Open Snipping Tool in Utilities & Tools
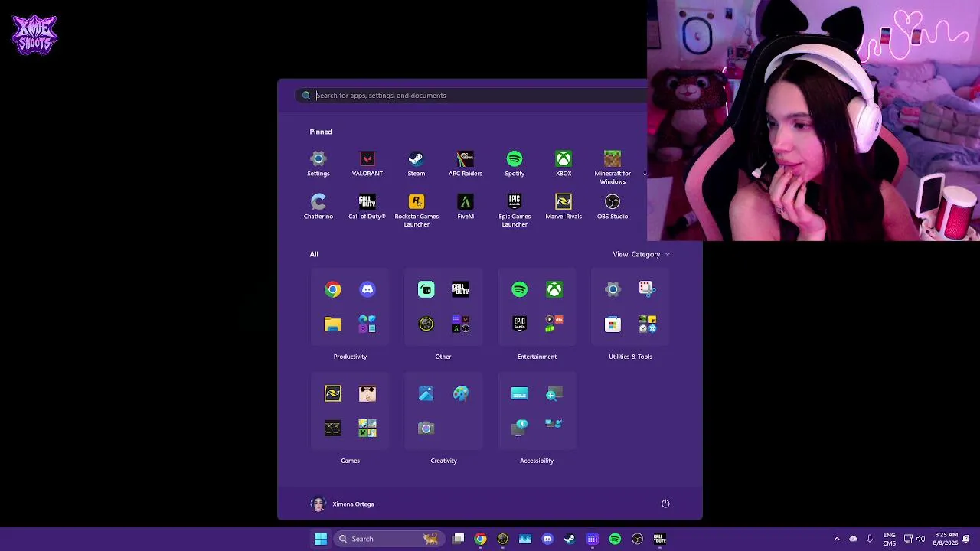This screenshot has height=551, width=980. 647,289
